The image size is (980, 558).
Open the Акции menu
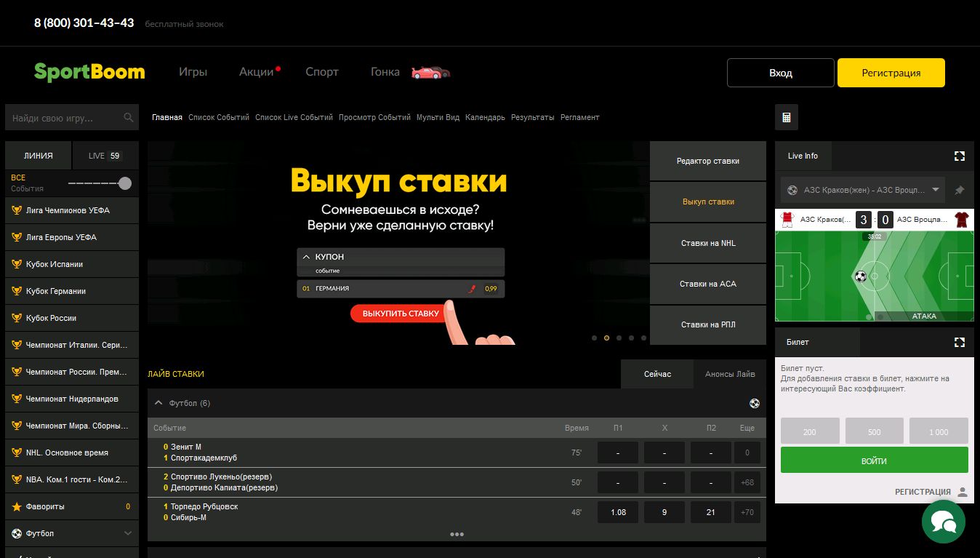coord(257,72)
